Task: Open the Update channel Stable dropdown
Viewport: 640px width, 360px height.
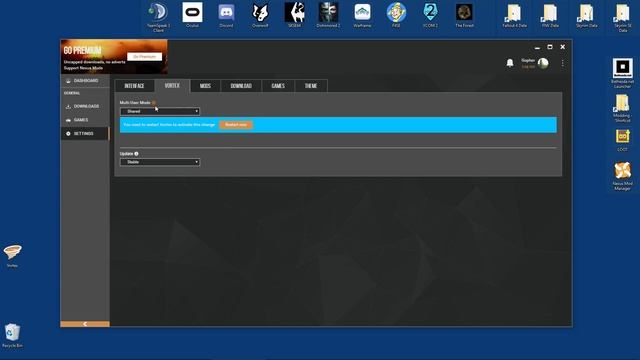Action: coord(160,162)
